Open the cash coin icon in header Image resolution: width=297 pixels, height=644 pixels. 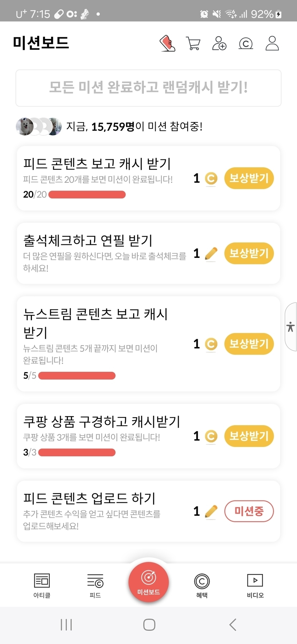pyautogui.click(x=246, y=43)
